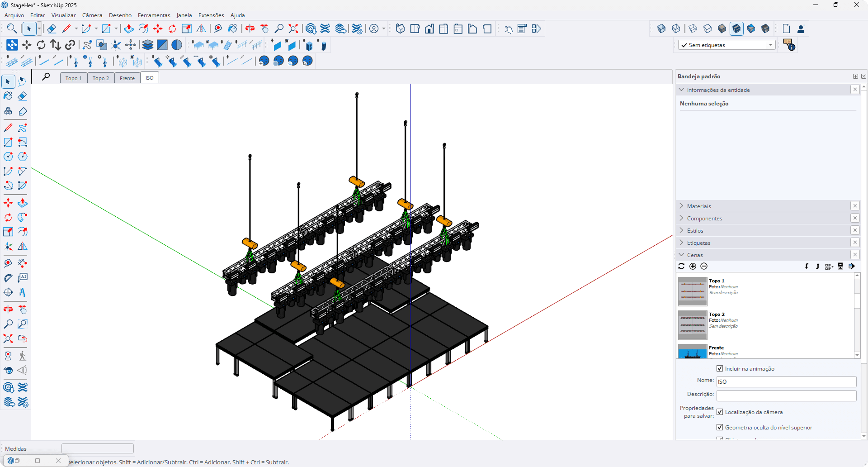Update the scene with the refresh button
868x467 pixels.
point(681,267)
